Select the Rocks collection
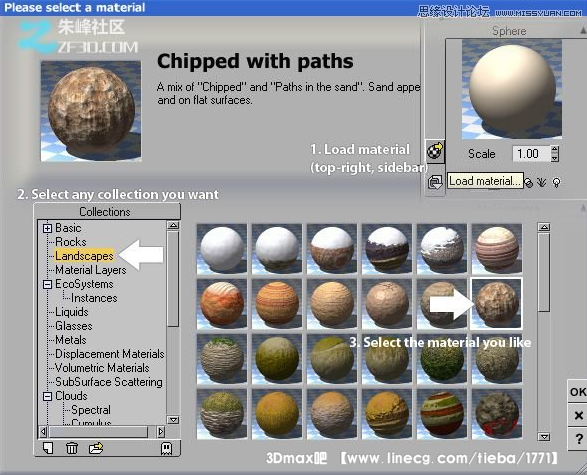Image resolution: width=587 pixels, height=475 pixels. click(x=71, y=242)
